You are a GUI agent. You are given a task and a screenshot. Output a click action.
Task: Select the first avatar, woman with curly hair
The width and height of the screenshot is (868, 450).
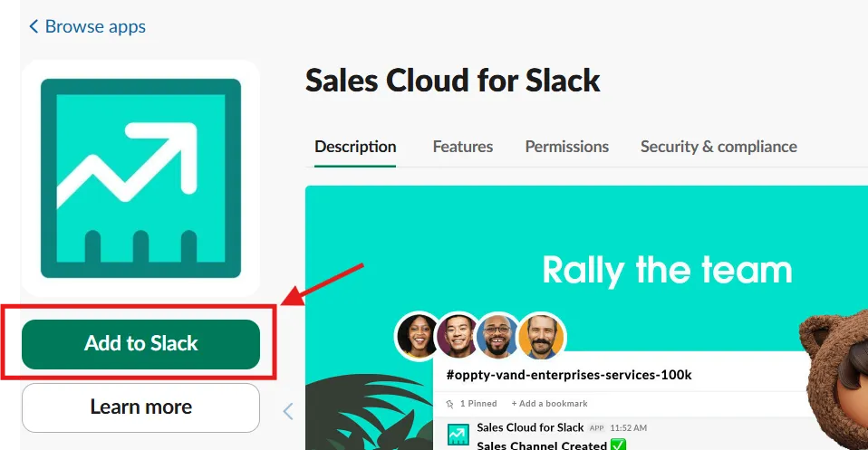[418, 336]
